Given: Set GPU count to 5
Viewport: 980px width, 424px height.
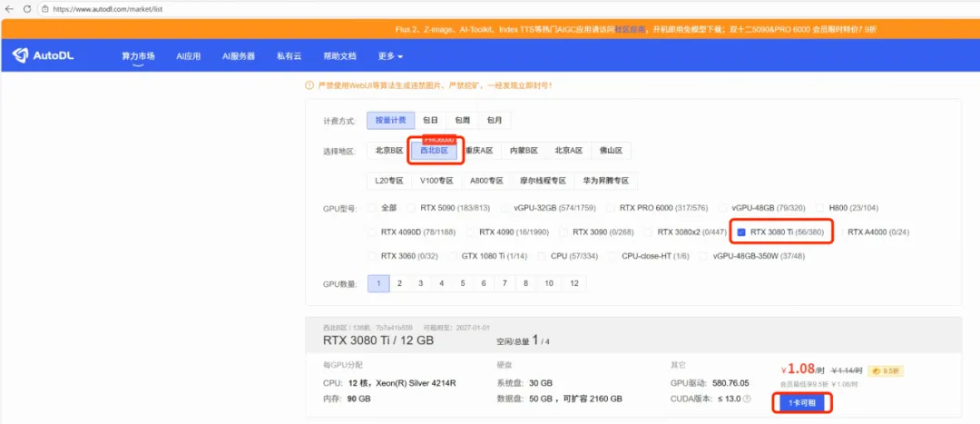Looking at the screenshot, I should coord(463,283).
